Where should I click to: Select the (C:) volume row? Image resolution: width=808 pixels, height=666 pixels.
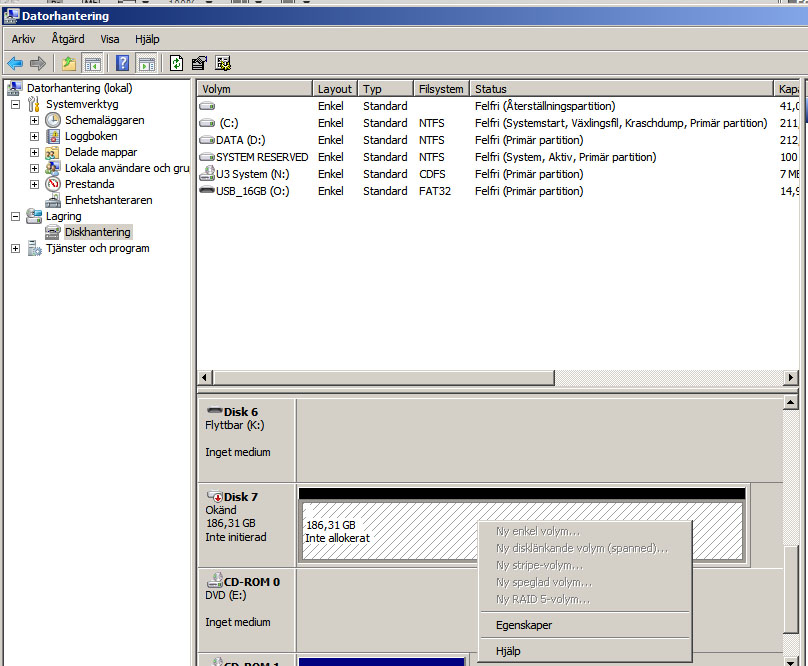coord(498,123)
